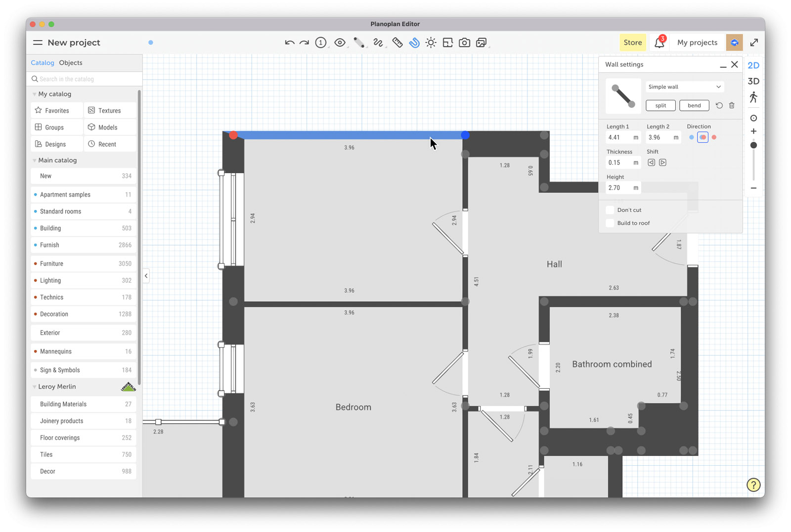Click the bend wall button

[694, 105]
